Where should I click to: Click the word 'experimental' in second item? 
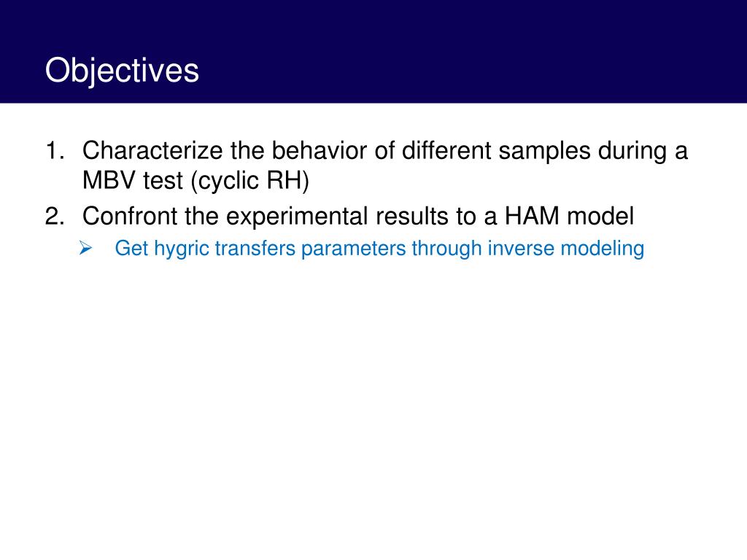coord(297,217)
